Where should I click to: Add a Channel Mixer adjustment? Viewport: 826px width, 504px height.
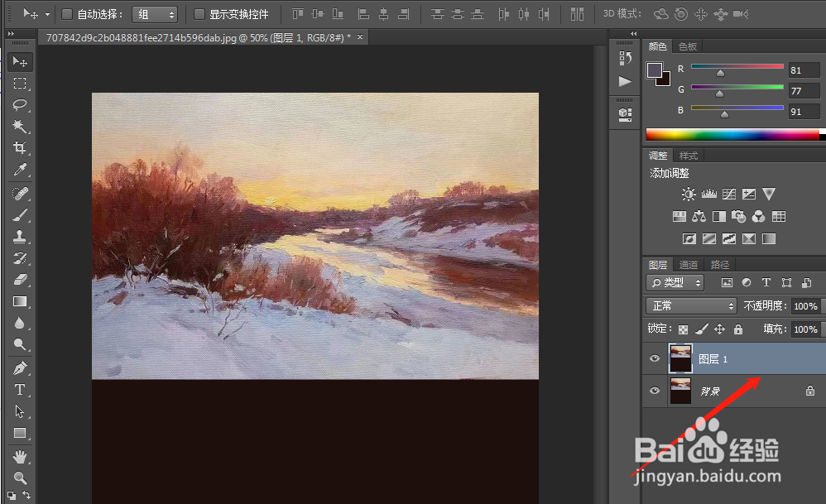click(759, 217)
